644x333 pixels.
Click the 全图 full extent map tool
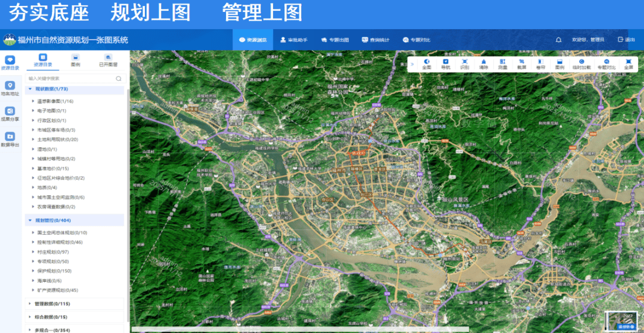click(x=426, y=64)
